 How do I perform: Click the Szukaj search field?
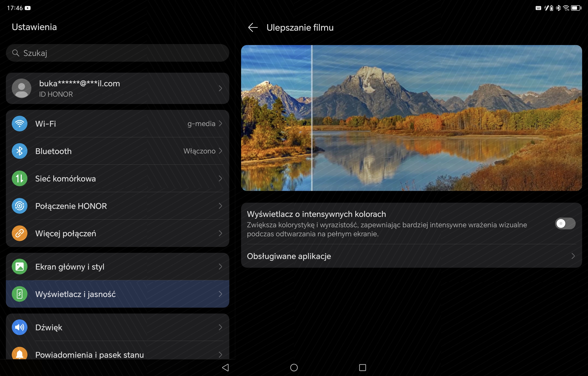pyautogui.click(x=118, y=53)
